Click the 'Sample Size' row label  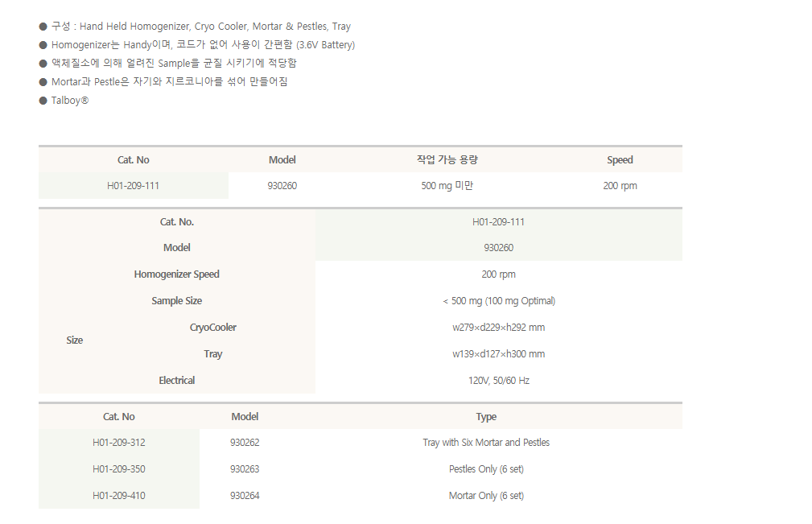click(x=176, y=301)
